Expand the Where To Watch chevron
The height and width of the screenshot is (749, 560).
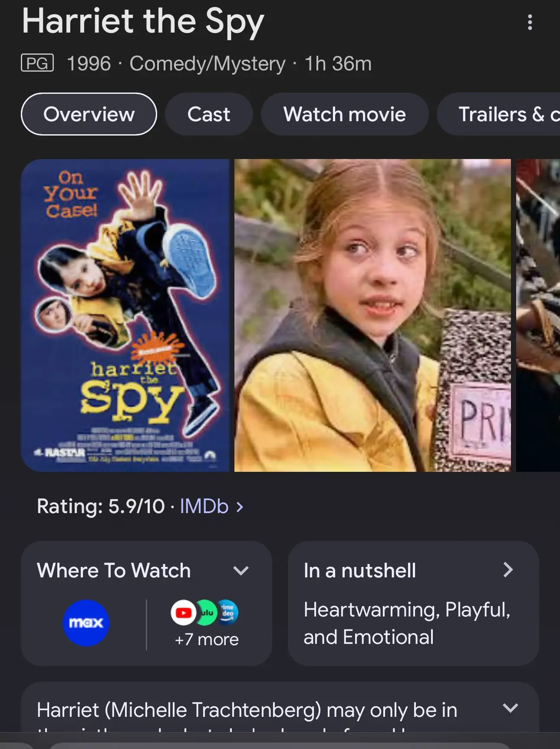pyautogui.click(x=240, y=570)
